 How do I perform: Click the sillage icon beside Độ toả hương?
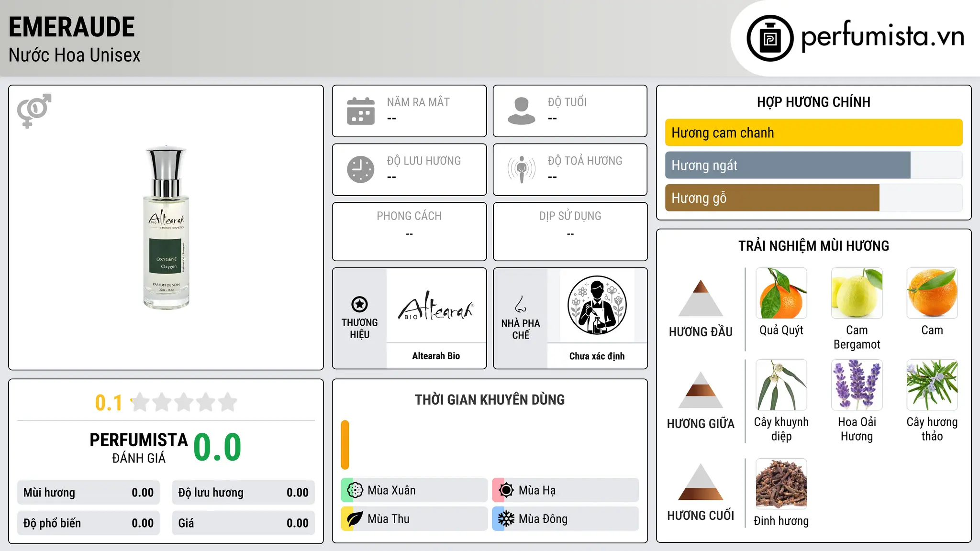522,169
